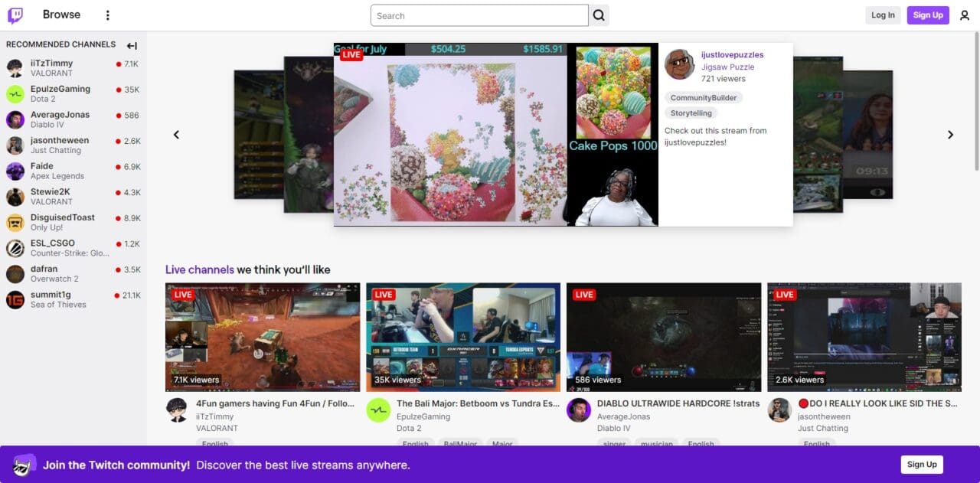Open the featured jigsaw puzzle live stream
The image size is (980, 483).
pos(496,135)
